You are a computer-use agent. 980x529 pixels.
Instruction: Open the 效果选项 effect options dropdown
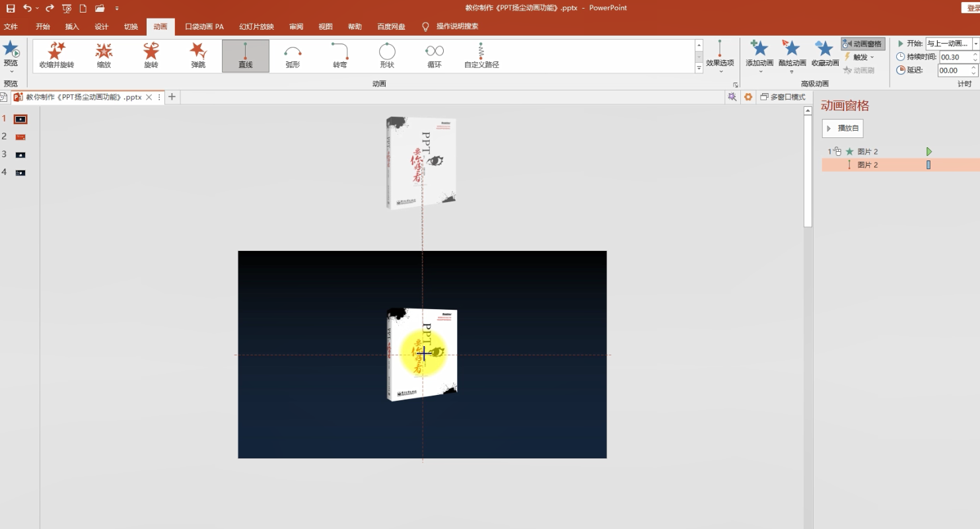click(x=720, y=55)
